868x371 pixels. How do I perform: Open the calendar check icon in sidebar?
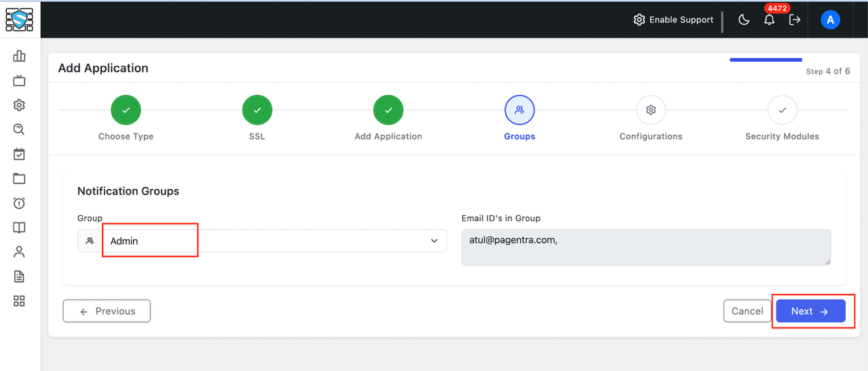[x=19, y=154]
